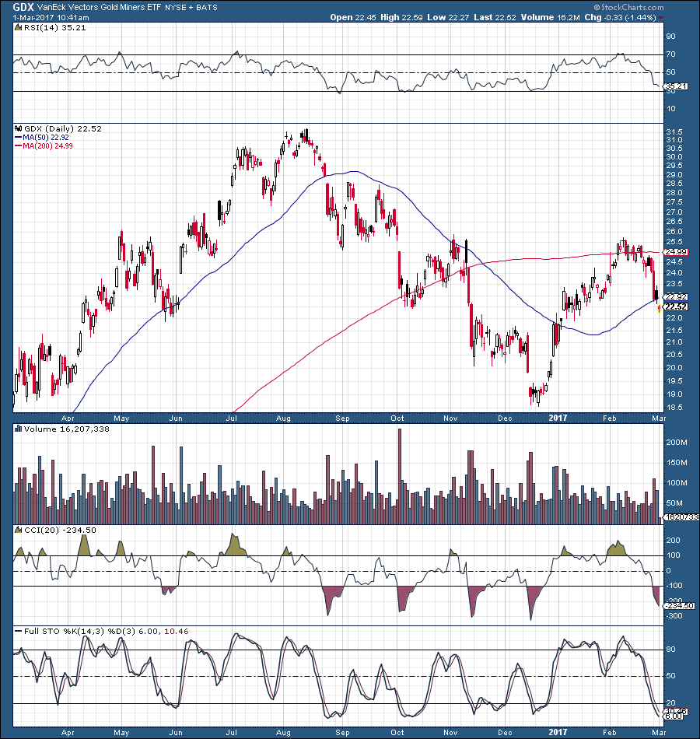Click the CCI(20) legend icon
Viewport: 700px width, 739px height.
[18, 530]
